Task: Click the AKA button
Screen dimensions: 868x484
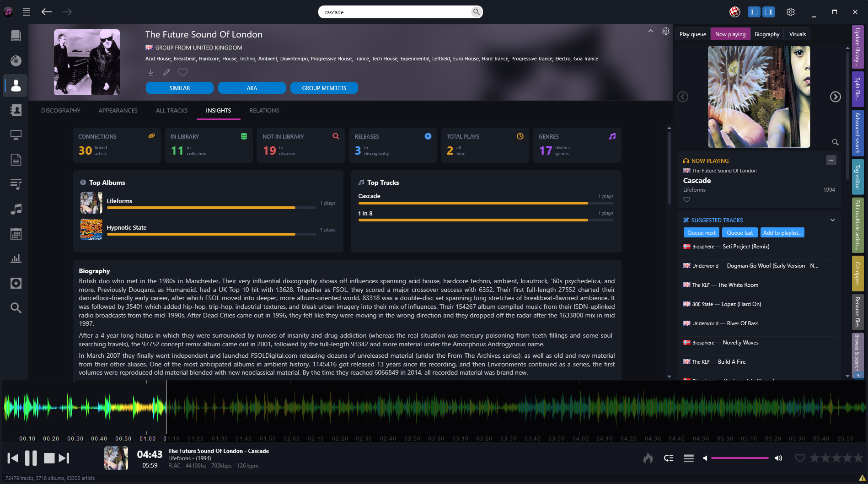Action: (x=252, y=88)
